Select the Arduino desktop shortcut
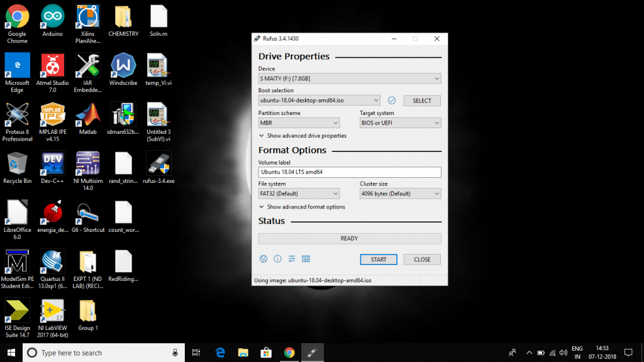 [52, 19]
